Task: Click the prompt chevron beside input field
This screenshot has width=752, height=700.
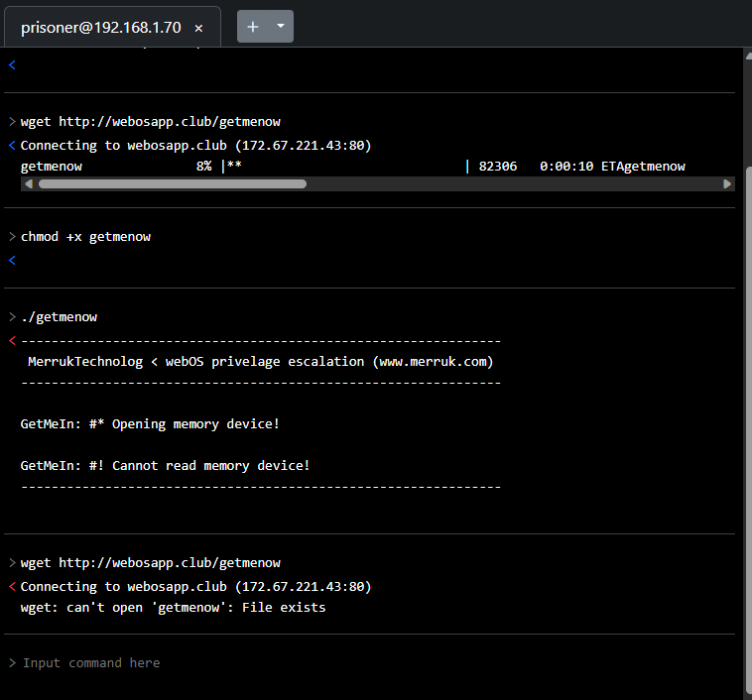Action: [x=12, y=662]
